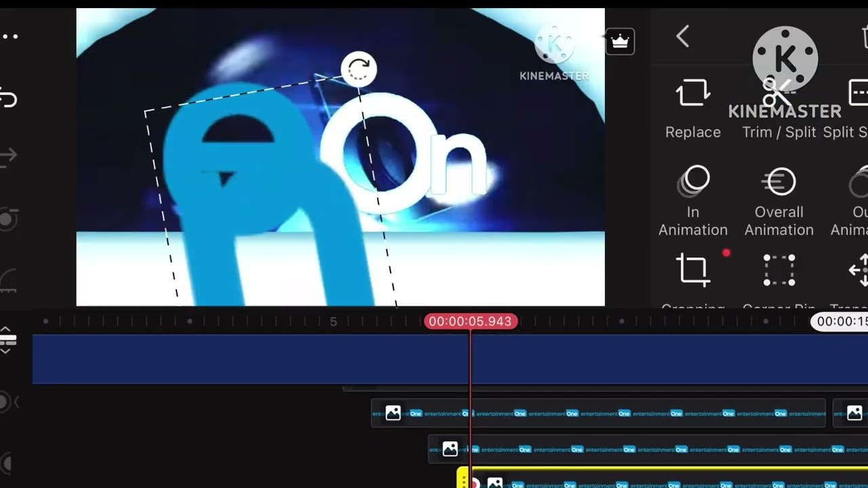
Task: Click the Replace icon
Action: pos(692,93)
